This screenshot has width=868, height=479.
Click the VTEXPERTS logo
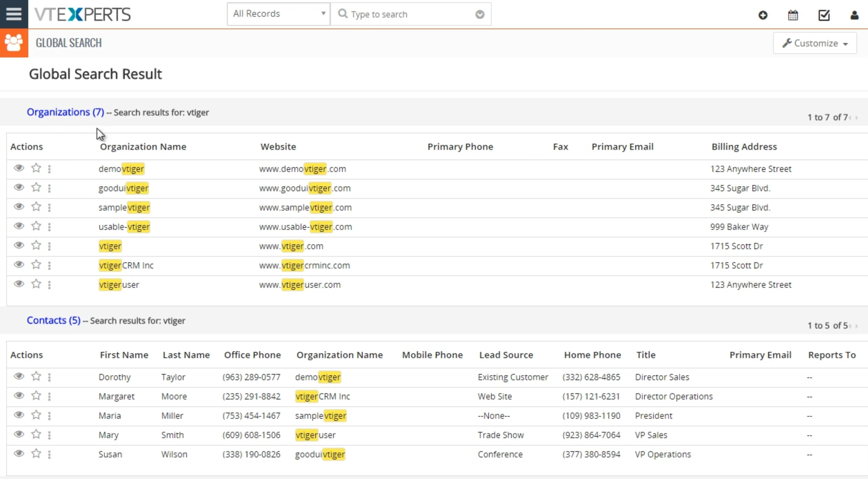83,14
